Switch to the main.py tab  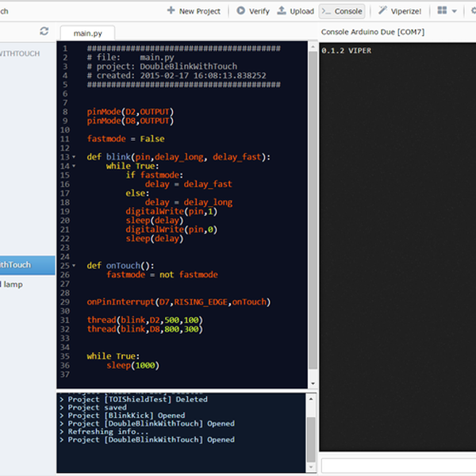click(87, 33)
